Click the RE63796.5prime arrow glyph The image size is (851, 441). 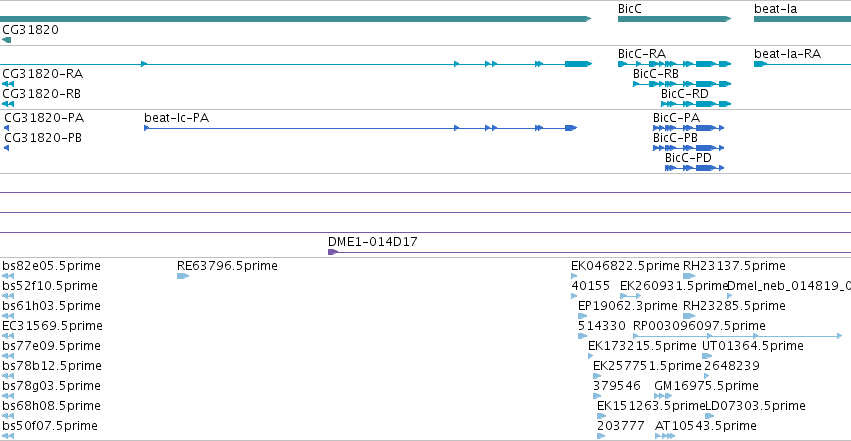183,276
